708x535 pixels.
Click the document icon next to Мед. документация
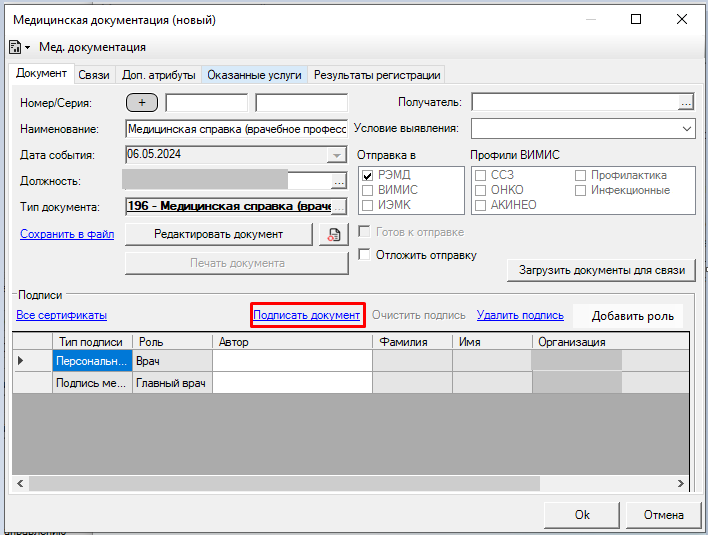[x=14, y=47]
